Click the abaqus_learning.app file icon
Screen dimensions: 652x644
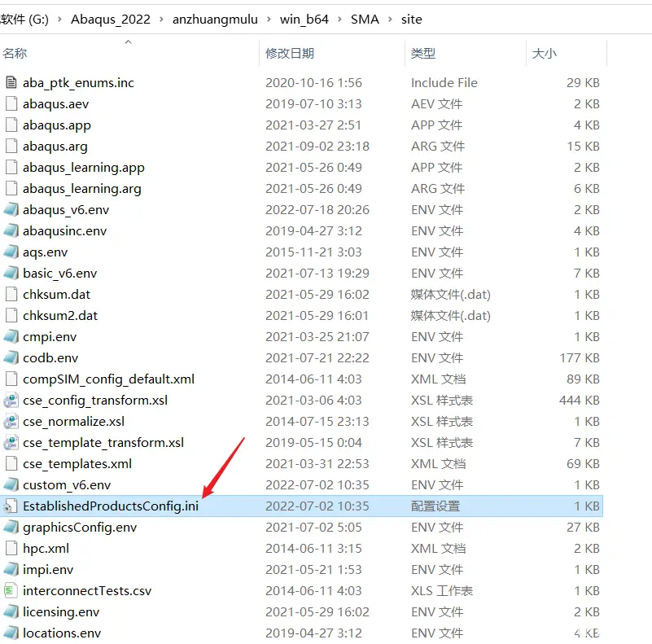tap(11, 167)
